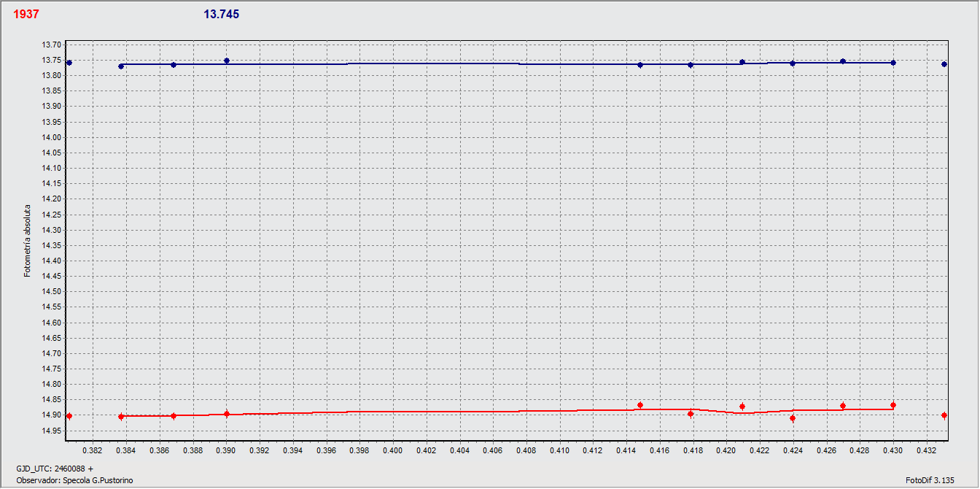Click the 14.95 y-axis tick label
Viewport: 980px width, 489px height.
pyautogui.click(x=50, y=431)
